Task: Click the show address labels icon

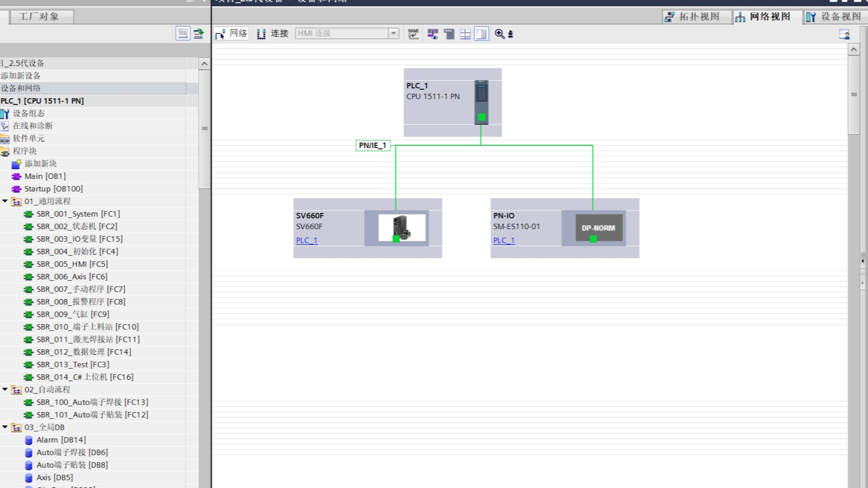Action: tap(433, 34)
